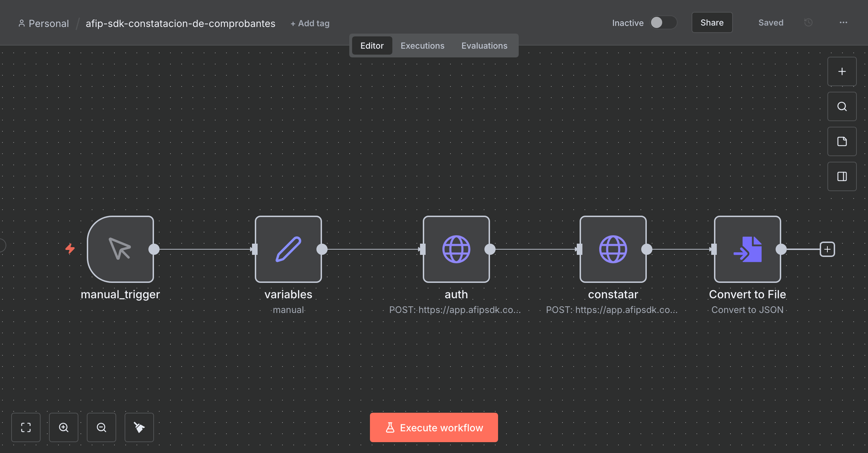Screen dimensions: 868x453
Task: Click the manual_trigger node cursor icon
Action: coord(120,249)
